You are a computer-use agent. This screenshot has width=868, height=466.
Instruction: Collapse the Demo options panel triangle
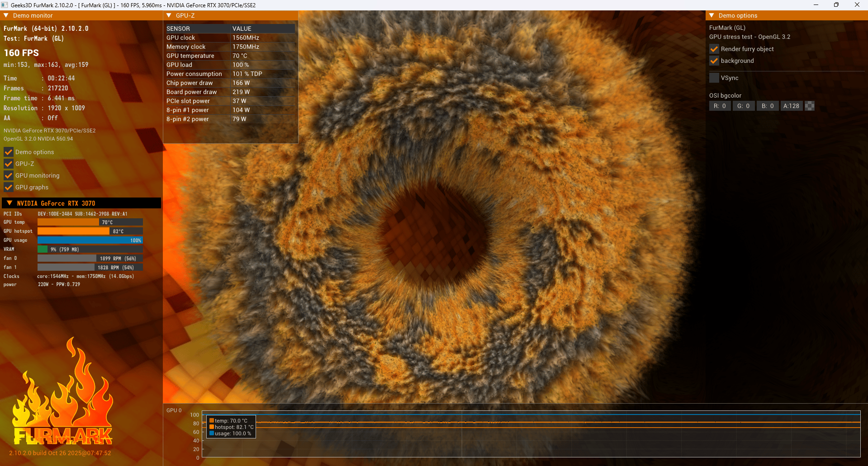coord(711,15)
